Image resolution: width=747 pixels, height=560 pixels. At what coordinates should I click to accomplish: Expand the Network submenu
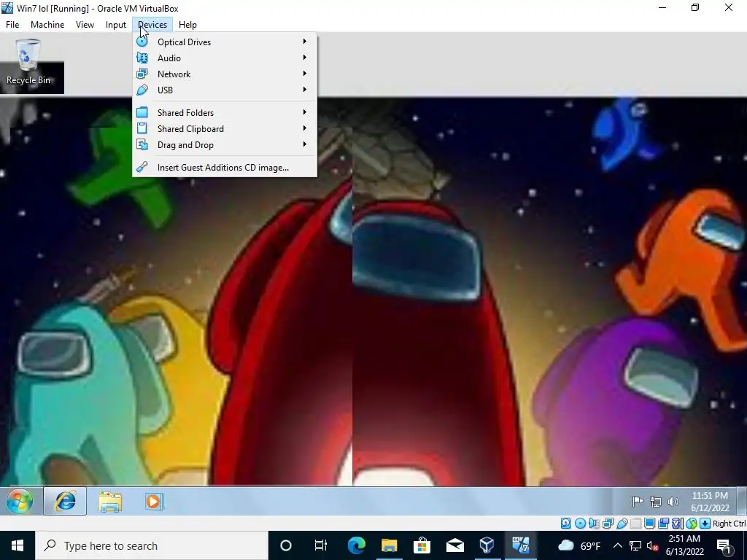point(225,74)
